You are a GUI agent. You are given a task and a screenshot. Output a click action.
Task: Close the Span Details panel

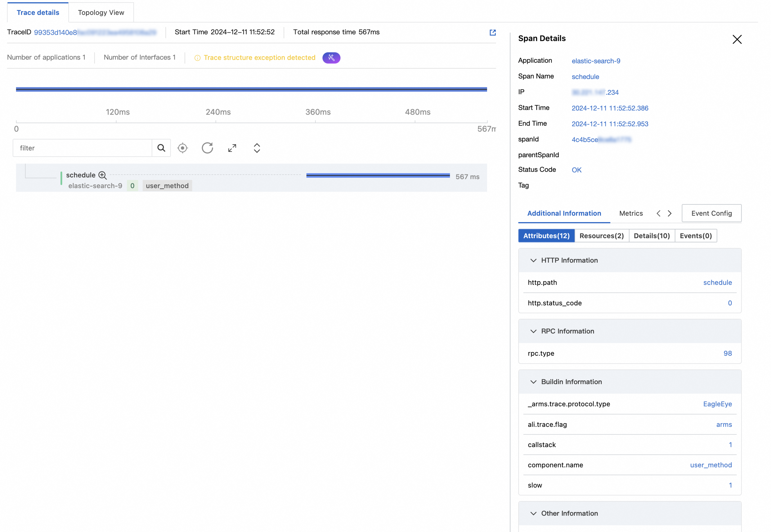point(737,39)
